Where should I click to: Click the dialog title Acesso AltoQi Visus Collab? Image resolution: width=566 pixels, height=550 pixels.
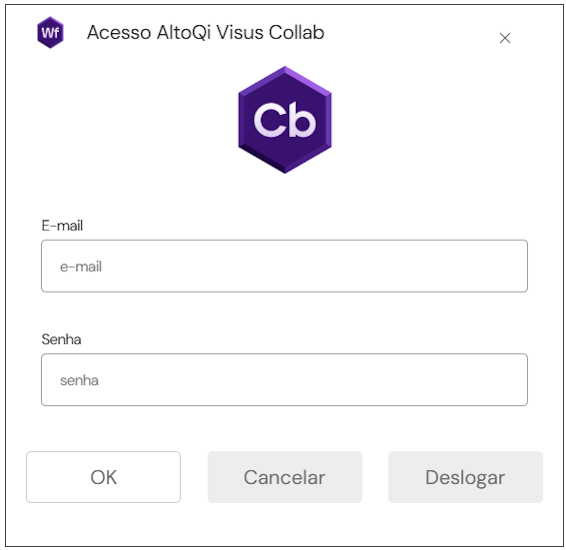206,32
